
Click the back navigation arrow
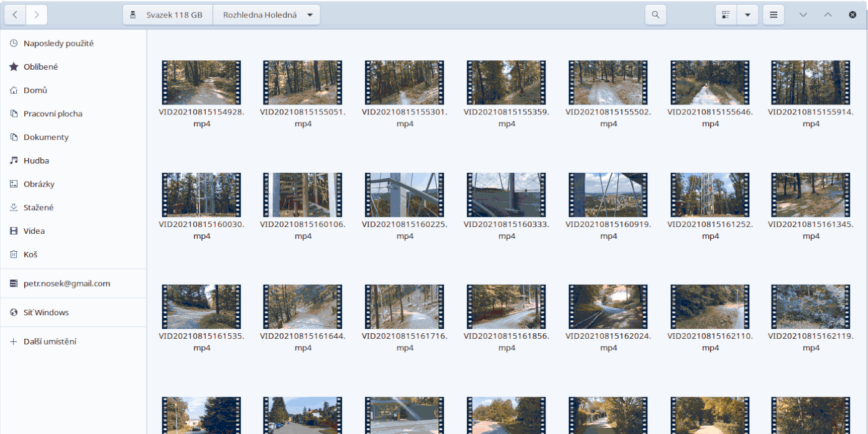coord(15,15)
